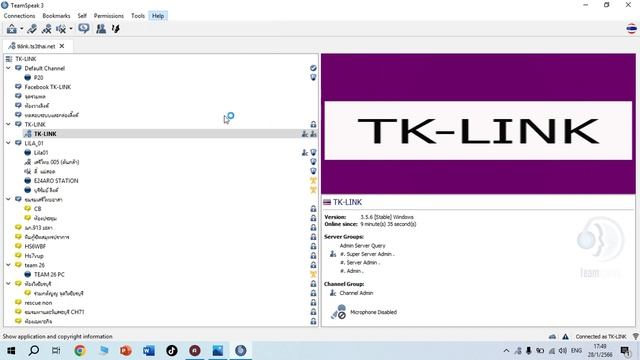
Task: Click the padlock icon on the HS6WBF row
Action: (313, 246)
